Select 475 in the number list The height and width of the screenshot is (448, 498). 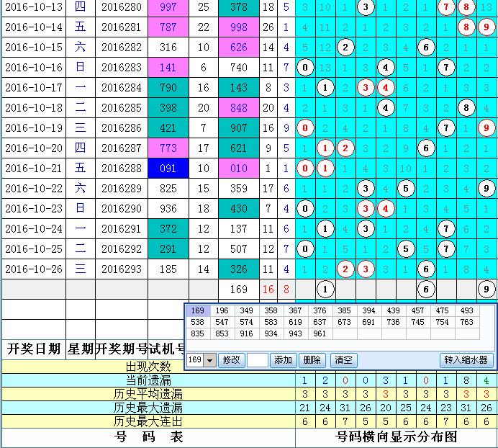442,310
